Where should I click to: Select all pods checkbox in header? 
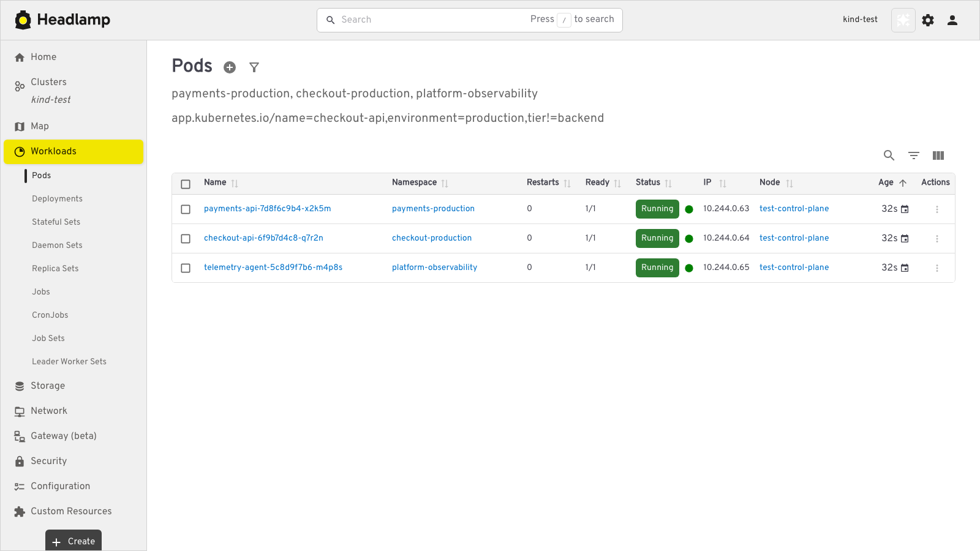(186, 184)
